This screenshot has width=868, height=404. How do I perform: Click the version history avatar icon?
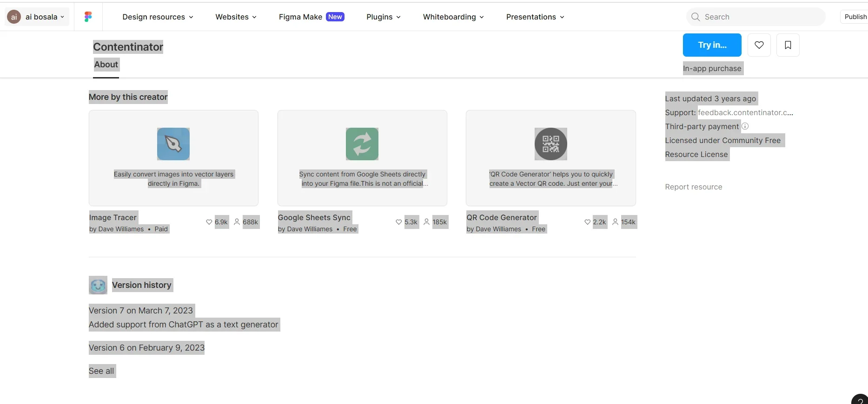pos(98,285)
